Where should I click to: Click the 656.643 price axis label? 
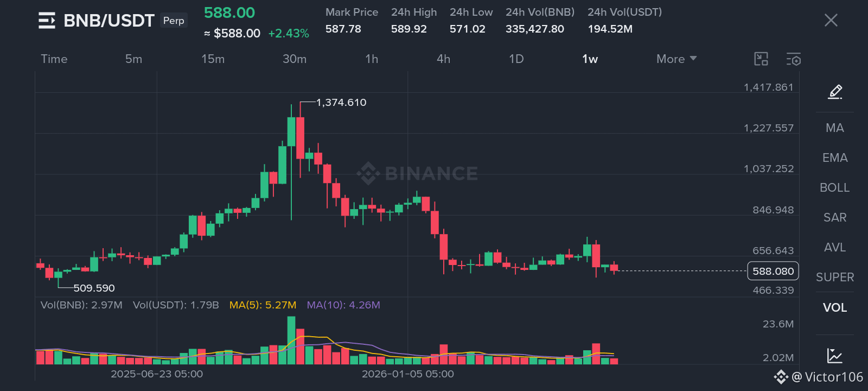[x=773, y=250]
